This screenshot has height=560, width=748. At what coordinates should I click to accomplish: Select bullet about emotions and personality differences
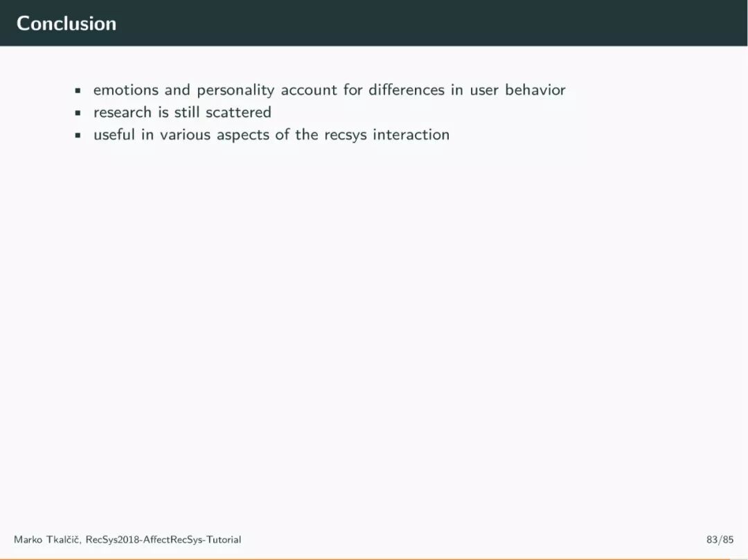329,90
